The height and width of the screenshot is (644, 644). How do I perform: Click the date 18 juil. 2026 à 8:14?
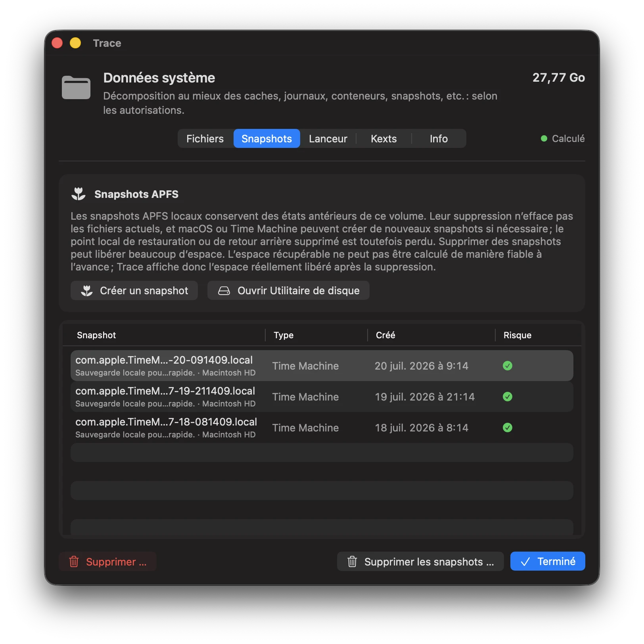point(422,427)
